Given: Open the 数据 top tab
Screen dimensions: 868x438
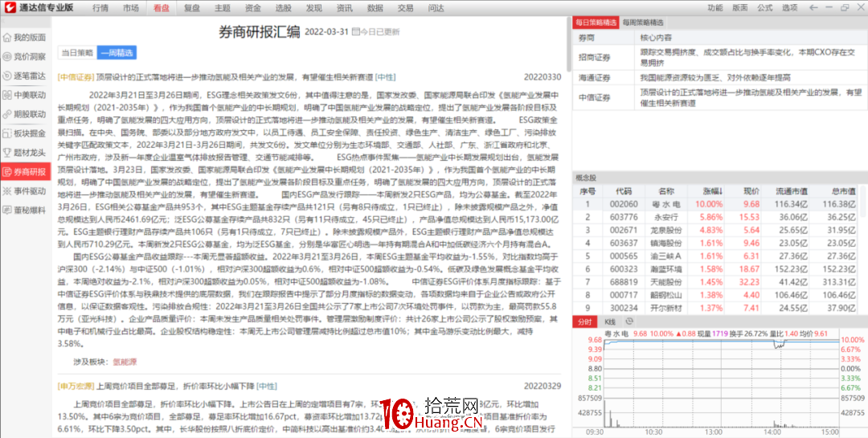Looking at the screenshot, I should [x=375, y=8].
